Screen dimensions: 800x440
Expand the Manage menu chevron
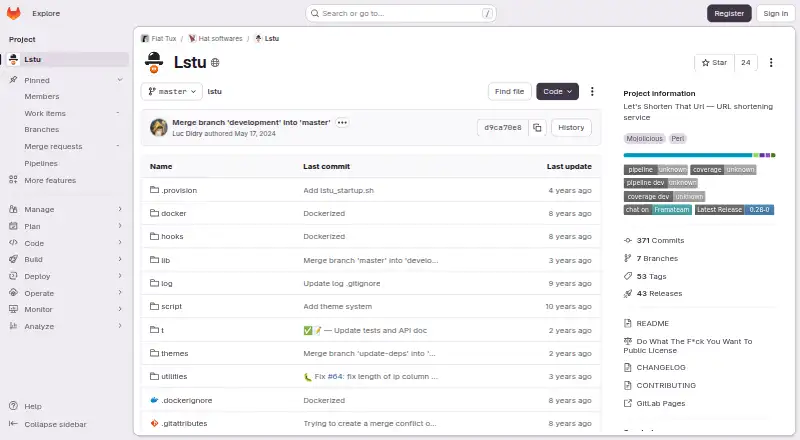[120, 209]
